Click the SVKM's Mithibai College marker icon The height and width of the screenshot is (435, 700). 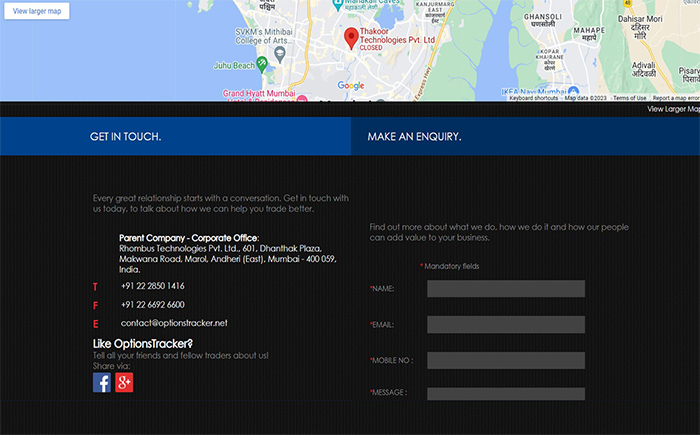pos(280,54)
